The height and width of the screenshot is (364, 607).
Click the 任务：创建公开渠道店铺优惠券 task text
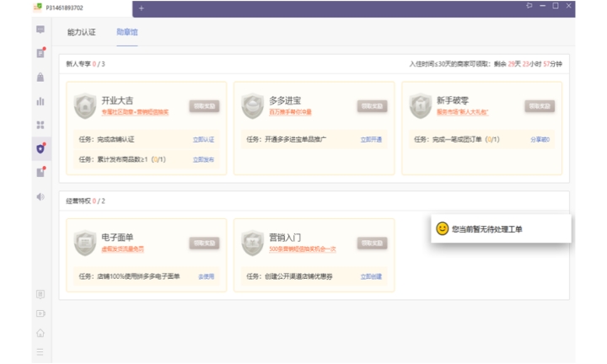point(289,276)
